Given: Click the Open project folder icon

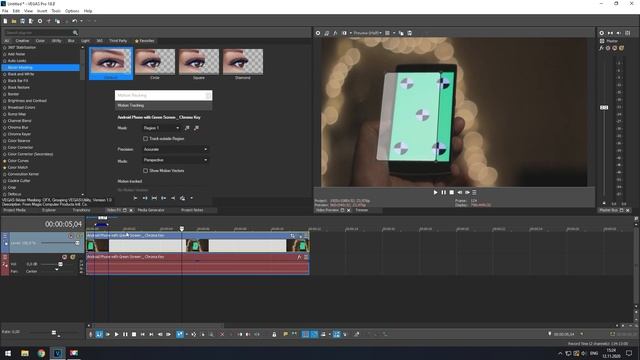Looking at the screenshot, I should pyautogui.click(x=14, y=21).
